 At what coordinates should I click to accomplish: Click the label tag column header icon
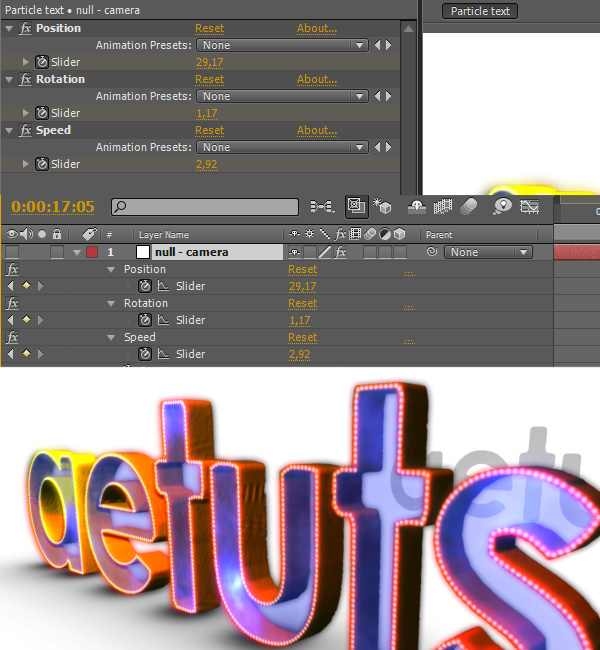(89, 234)
